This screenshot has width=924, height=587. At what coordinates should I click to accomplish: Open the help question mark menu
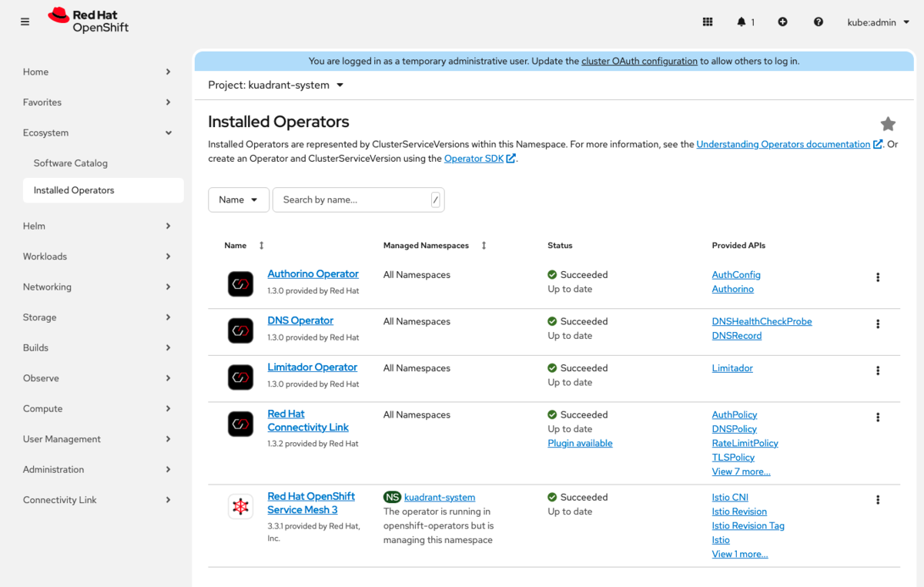(819, 22)
